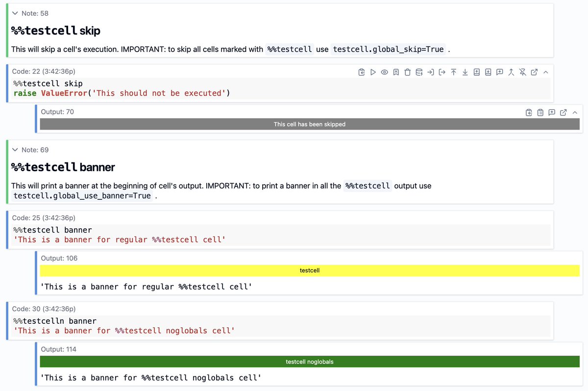Add a comment to Output 70
Screen dimensions: 588x391
click(552, 112)
